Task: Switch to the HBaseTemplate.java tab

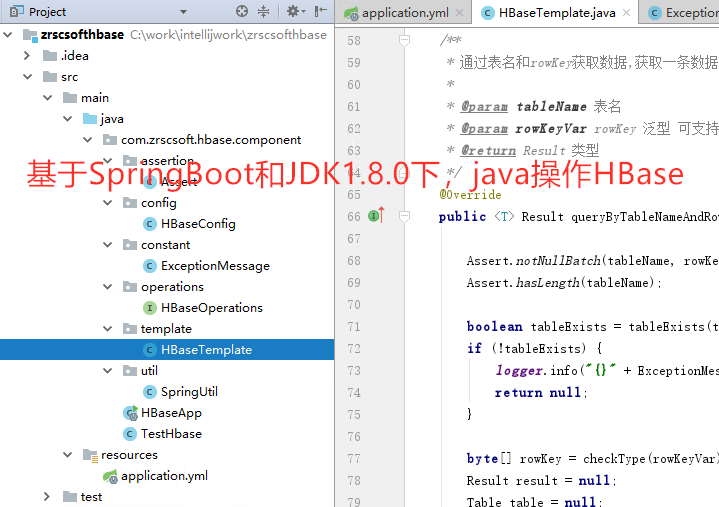Action: point(557,13)
